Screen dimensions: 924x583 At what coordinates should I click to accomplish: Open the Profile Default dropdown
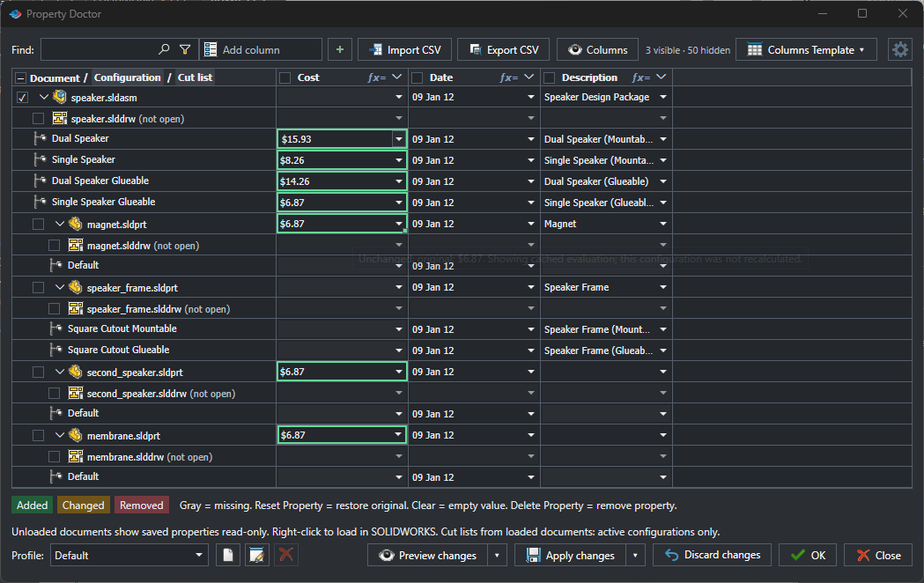pos(129,555)
